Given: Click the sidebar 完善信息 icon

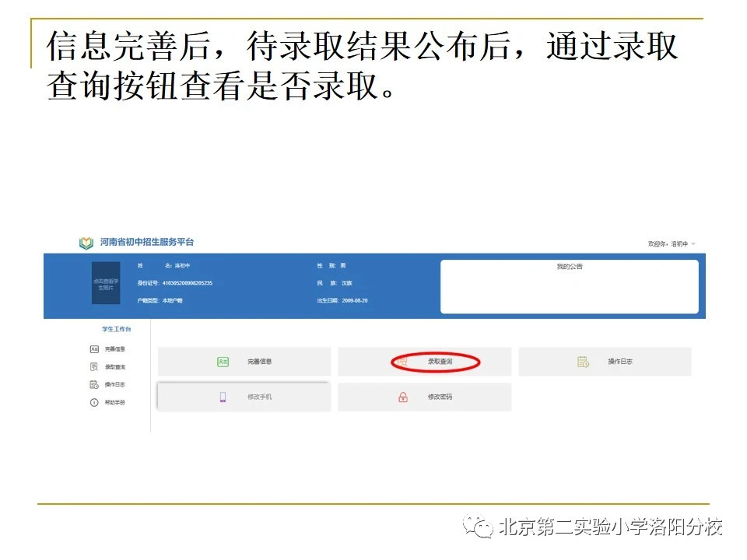Looking at the screenshot, I should (x=94, y=349).
